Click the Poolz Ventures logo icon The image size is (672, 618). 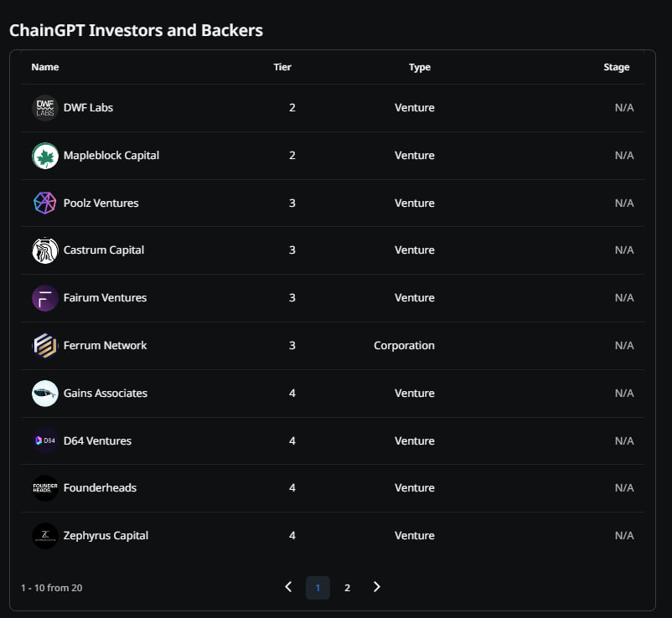pyautogui.click(x=45, y=203)
